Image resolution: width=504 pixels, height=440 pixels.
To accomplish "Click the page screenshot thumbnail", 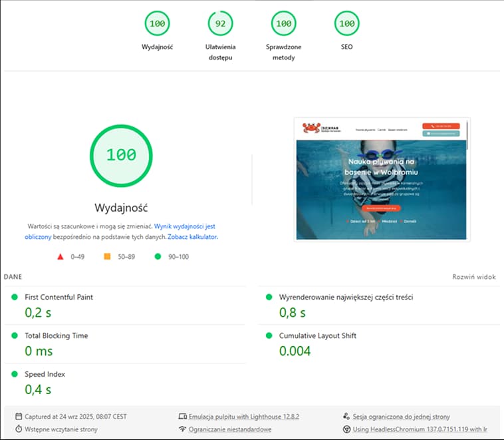I will click(x=382, y=179).
